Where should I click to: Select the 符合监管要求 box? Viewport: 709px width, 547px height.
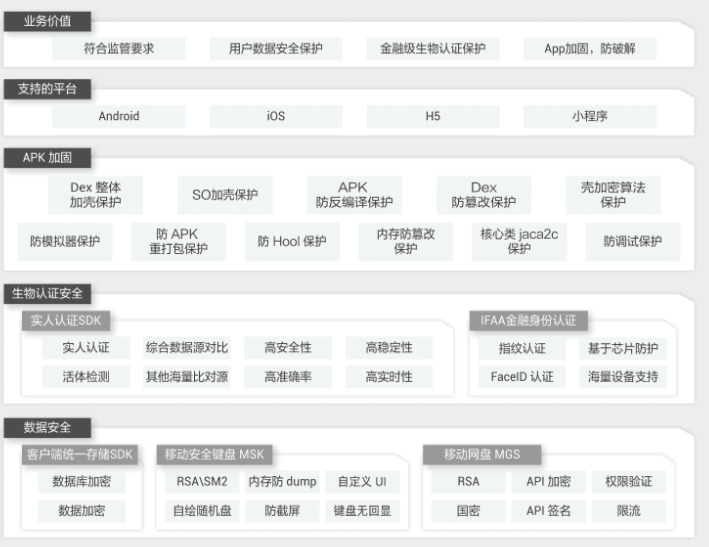pos(119,49)
